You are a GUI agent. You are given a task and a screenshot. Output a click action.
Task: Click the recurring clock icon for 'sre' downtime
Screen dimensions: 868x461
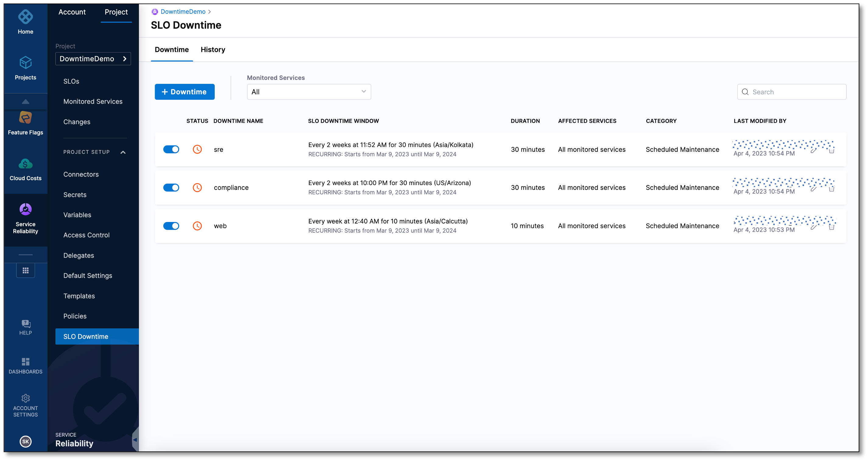197,149
